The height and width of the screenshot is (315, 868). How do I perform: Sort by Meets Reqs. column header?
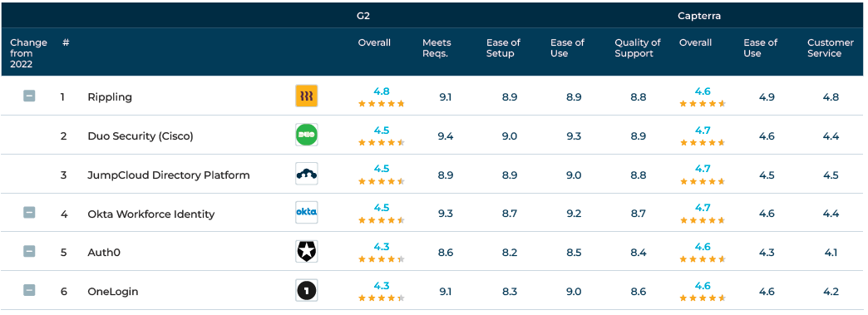tap(436, 48)
